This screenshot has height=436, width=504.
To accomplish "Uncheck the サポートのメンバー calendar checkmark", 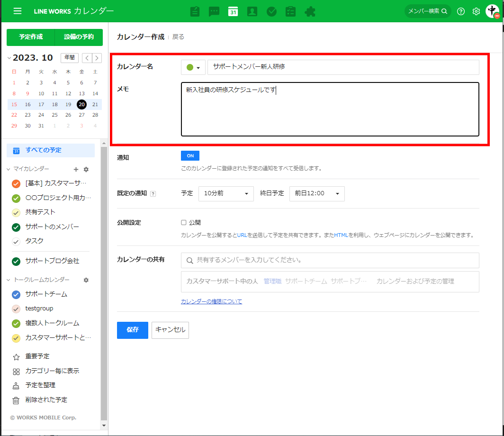I will (16, 227).
